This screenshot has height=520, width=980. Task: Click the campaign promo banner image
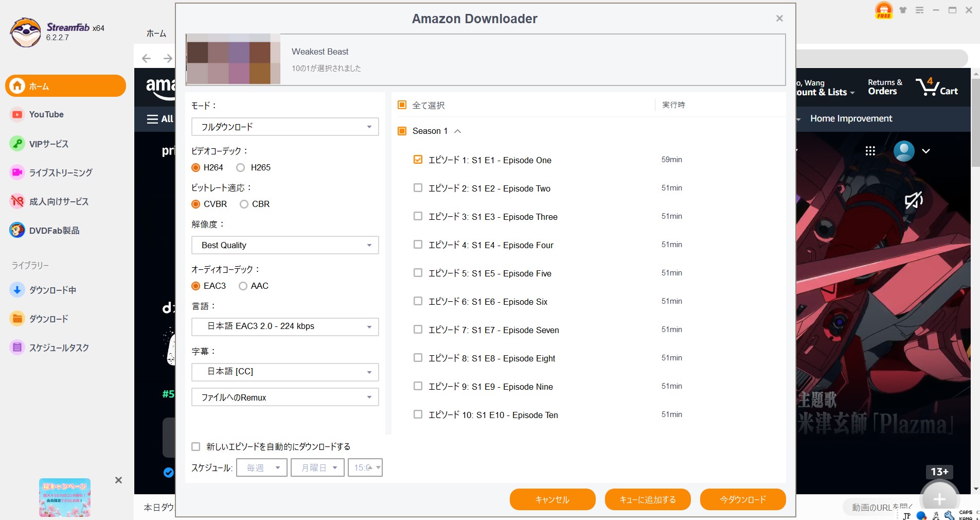(x=65, y=497)
